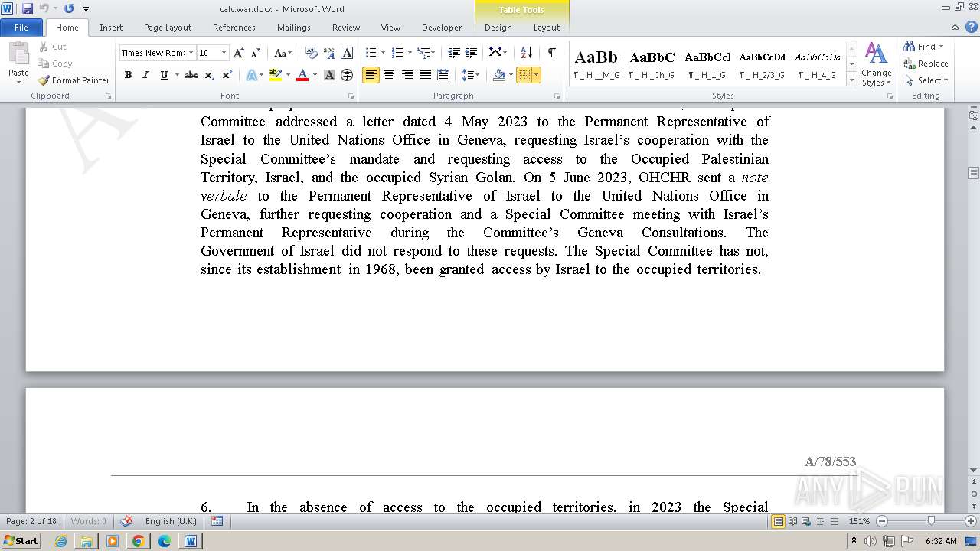
Task: Apply subscript formatting
Action: [x=209, y=75]
